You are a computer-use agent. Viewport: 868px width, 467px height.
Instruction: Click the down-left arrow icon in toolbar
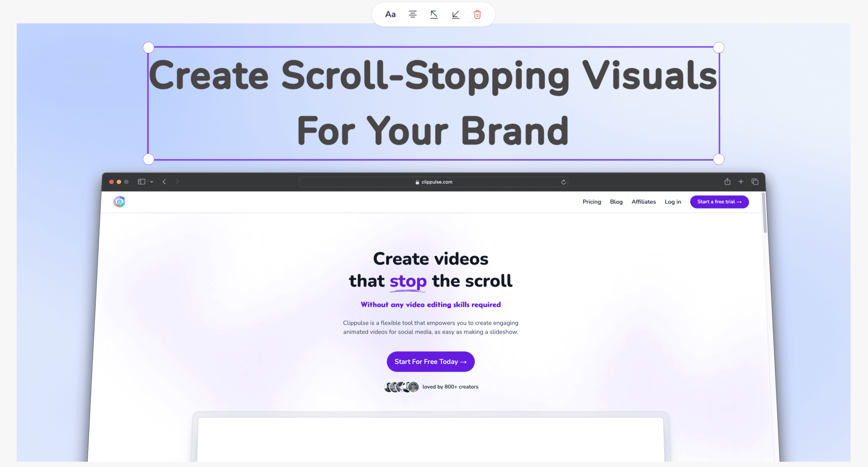(456, 14)
